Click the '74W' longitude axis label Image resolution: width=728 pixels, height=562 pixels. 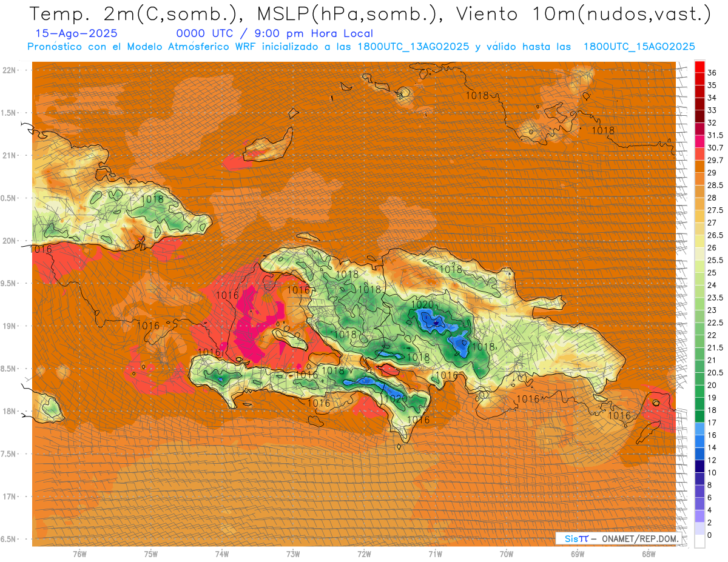(222, 555)
